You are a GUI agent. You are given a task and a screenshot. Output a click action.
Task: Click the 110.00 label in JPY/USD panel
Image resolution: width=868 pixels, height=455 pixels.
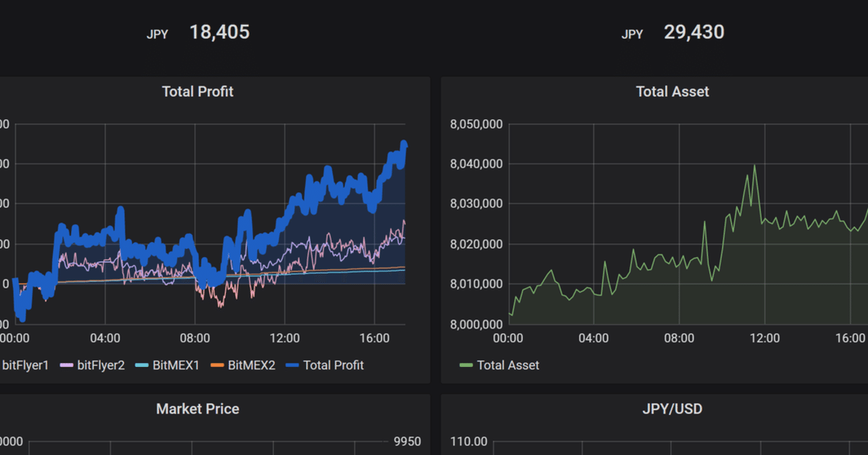[468, 441]
